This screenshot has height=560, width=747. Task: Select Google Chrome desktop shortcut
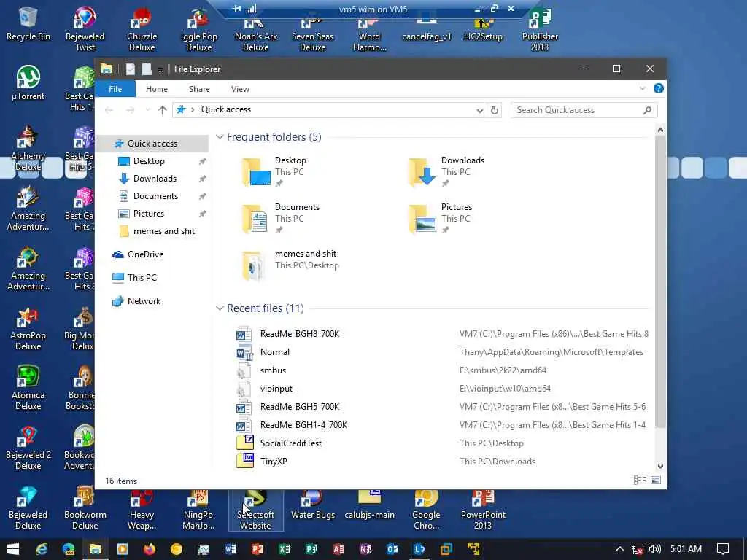[x=426, y=510]
